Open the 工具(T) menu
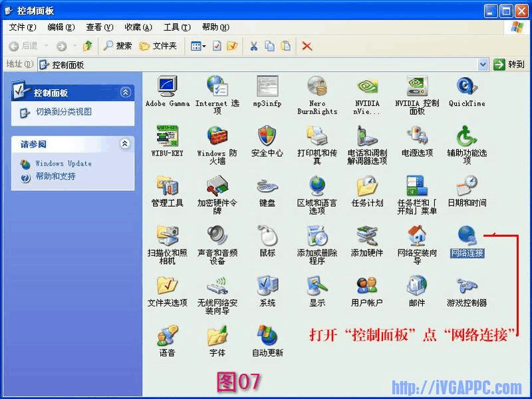This screenshot has height=399, width=532. [x=176, y=27]
